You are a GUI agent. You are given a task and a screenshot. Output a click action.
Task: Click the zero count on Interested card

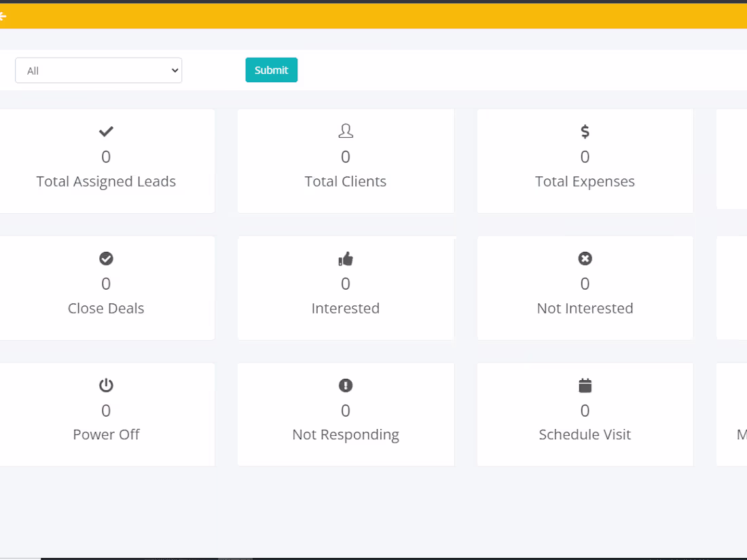346,283
